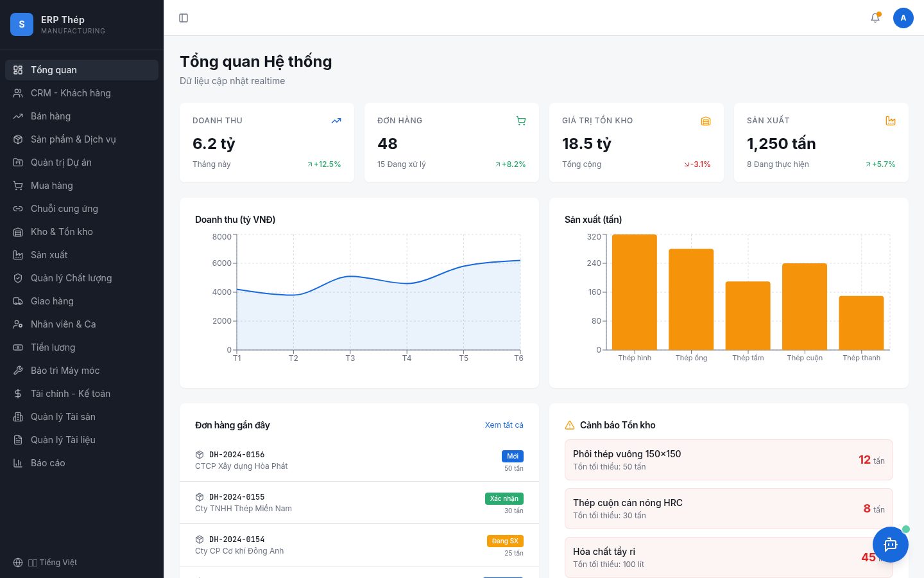The image size is (924, 578).
Task: Click the -3.1% inventory change
Action: point(697,164)
